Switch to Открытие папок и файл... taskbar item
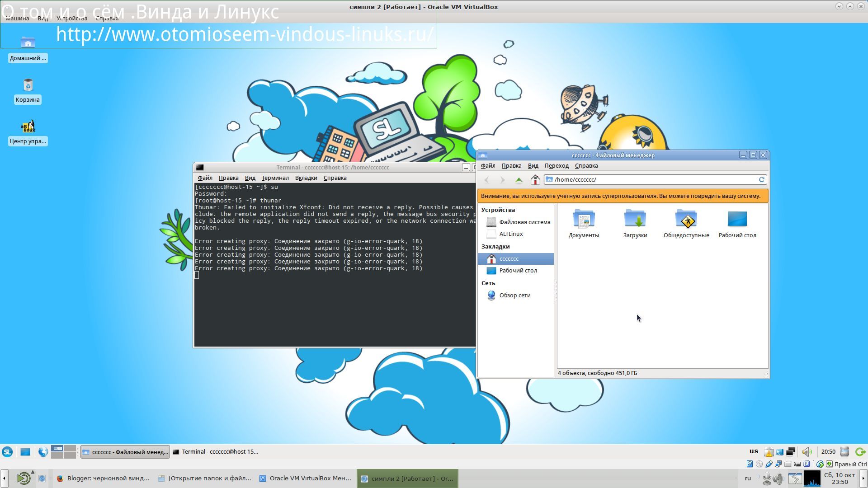The height and width of the screenshot is (488, 868). (x=205, y=479)
